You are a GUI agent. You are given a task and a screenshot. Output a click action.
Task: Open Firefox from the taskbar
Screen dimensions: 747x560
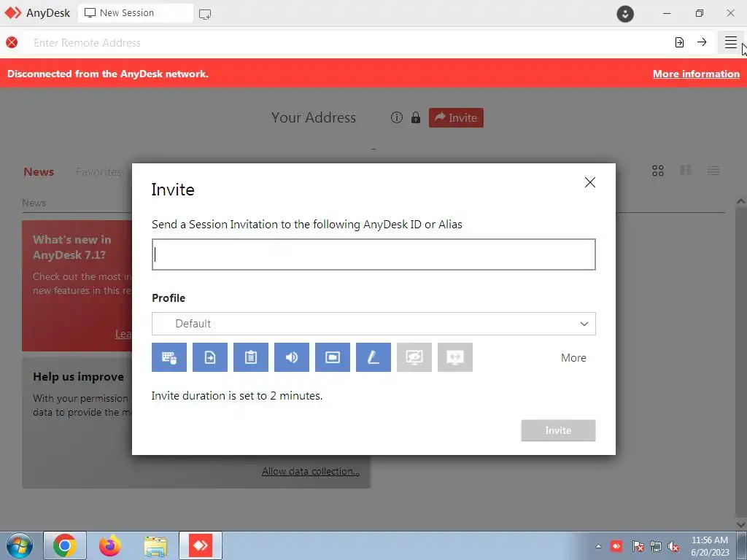[110, 545]
